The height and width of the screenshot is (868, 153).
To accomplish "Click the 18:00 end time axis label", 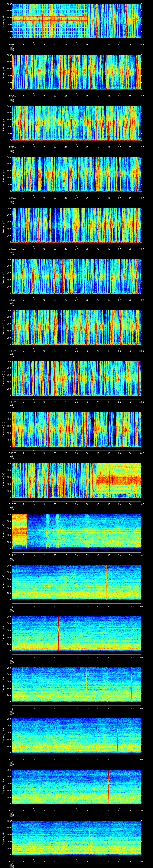I will click(x=141, y=861).
